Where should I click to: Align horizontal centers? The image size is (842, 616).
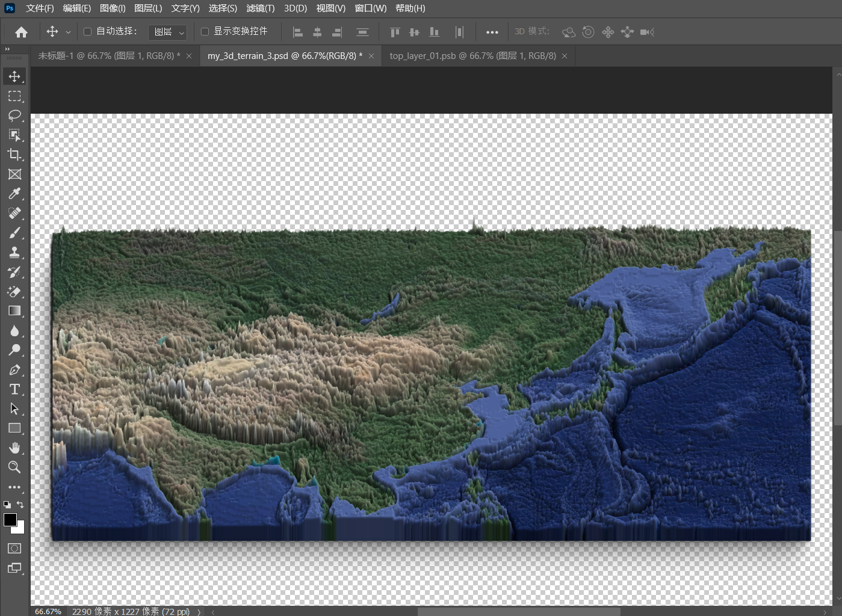317,32
